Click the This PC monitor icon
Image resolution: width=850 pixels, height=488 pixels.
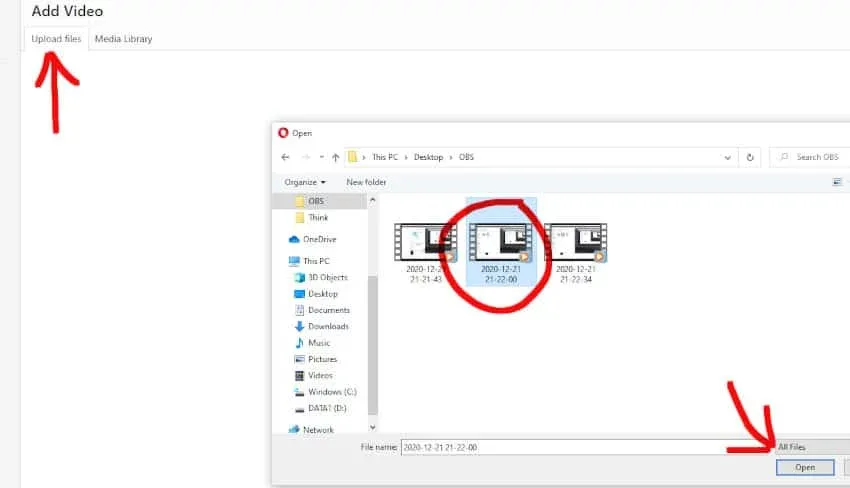[294, 261]
